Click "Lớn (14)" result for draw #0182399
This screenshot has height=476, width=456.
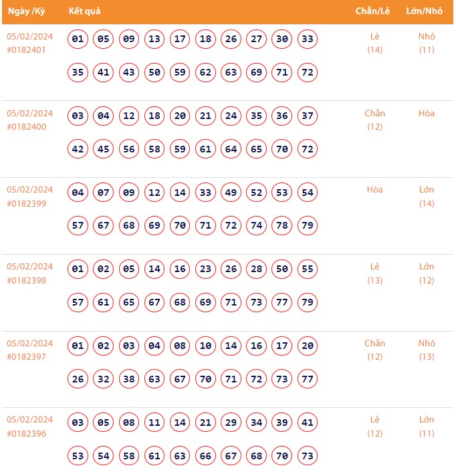427,196
